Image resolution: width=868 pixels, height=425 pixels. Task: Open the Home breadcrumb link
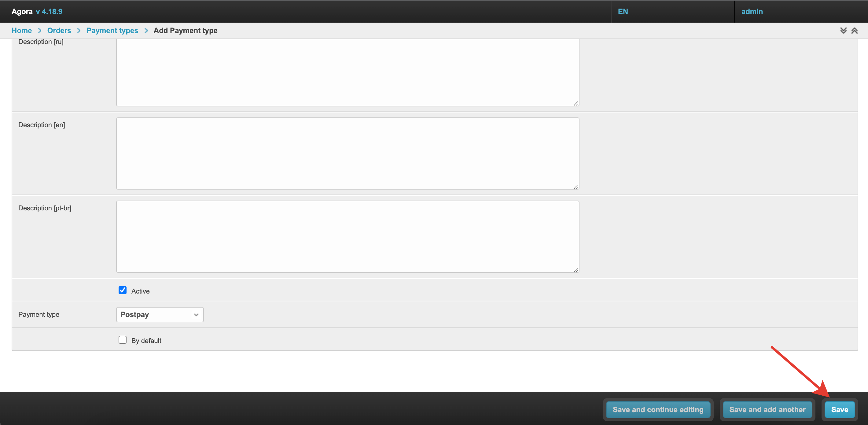22,31
